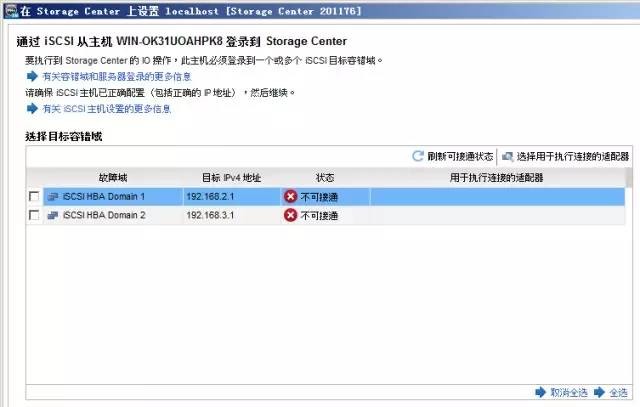
Task: Open link 有关容错域和服务器登录的更多信息
Action: (117, 77)
